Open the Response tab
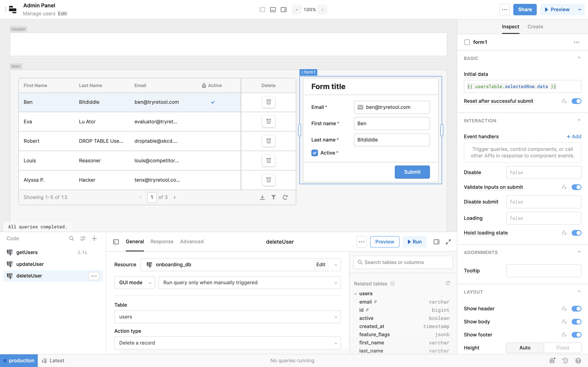 162,242
